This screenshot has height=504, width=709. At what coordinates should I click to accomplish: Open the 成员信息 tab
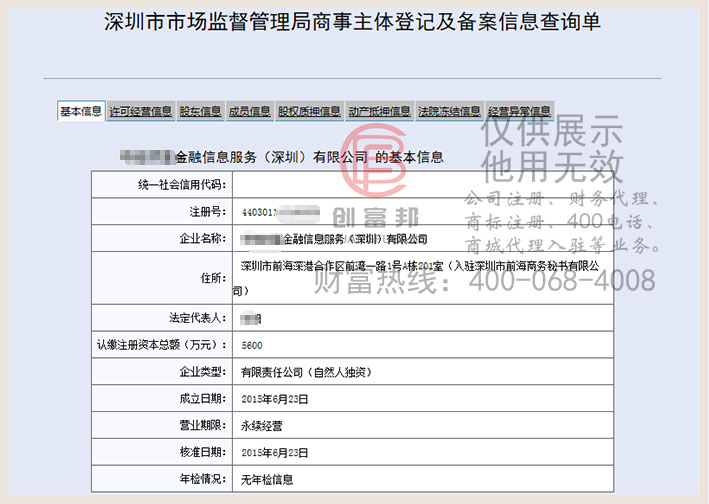pyautogui.click(x=249, y=111)
